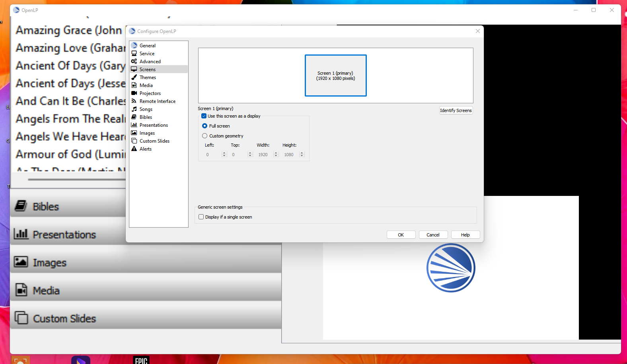Click the OK button

[401, 235]
